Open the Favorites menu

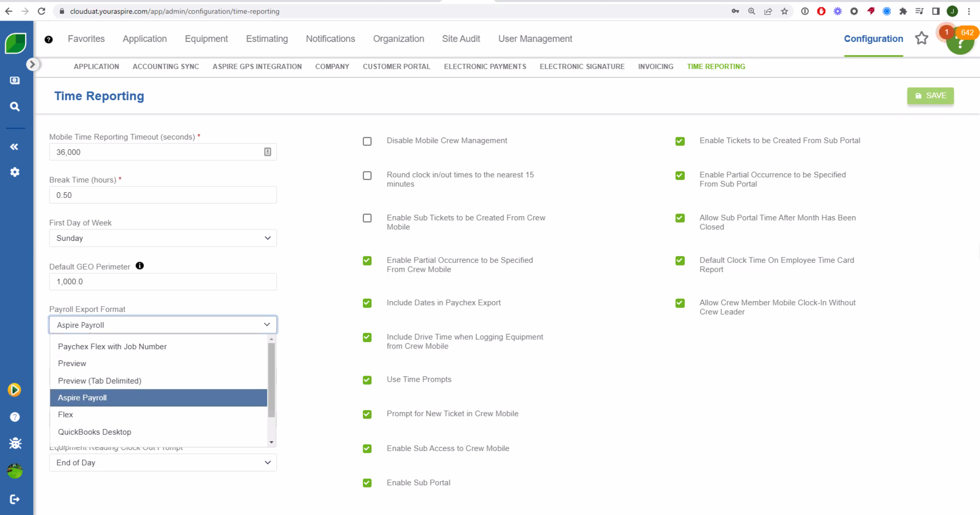click(86, 39)
